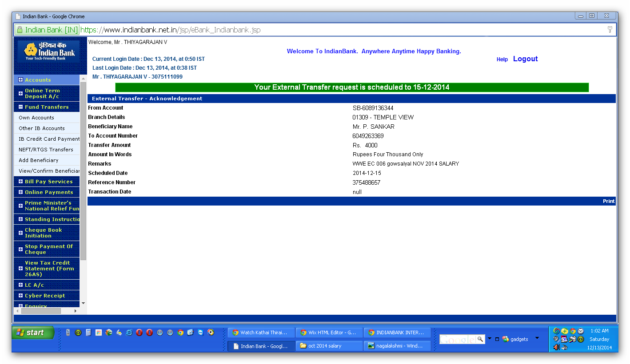Open Internet Explorer from quick launch
The width and height of the screenshot is (630, 364).
point(129,332)
